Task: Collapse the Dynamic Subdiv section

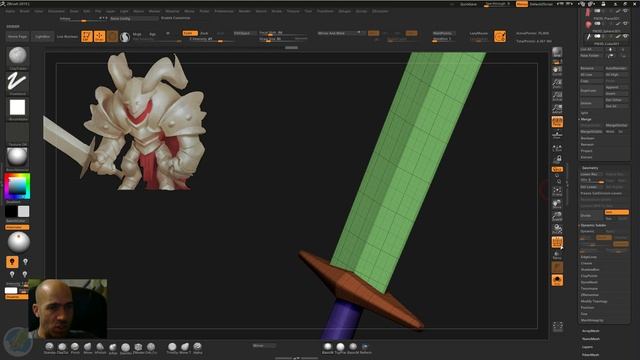Action: pyautogui.click(x=593, y=225)
